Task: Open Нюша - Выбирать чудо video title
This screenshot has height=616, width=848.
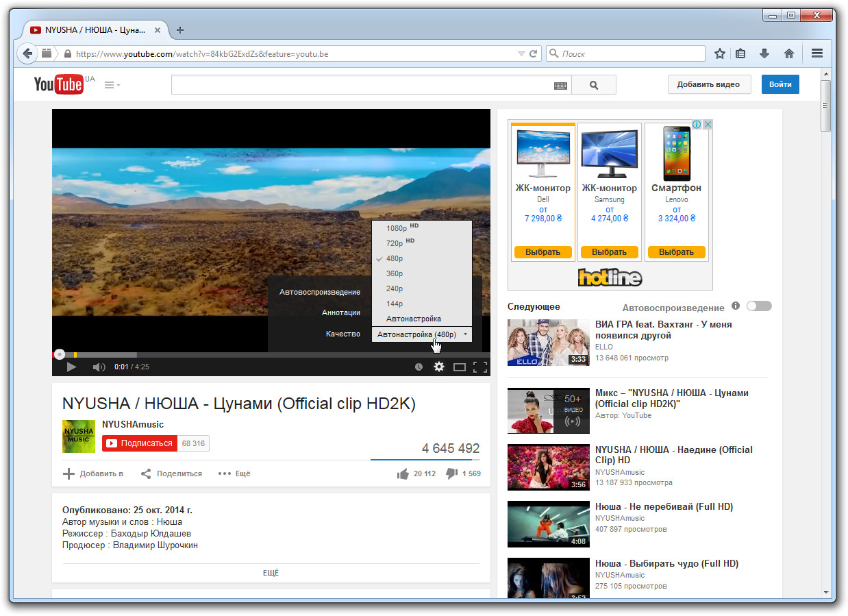Action: [666, 564]
